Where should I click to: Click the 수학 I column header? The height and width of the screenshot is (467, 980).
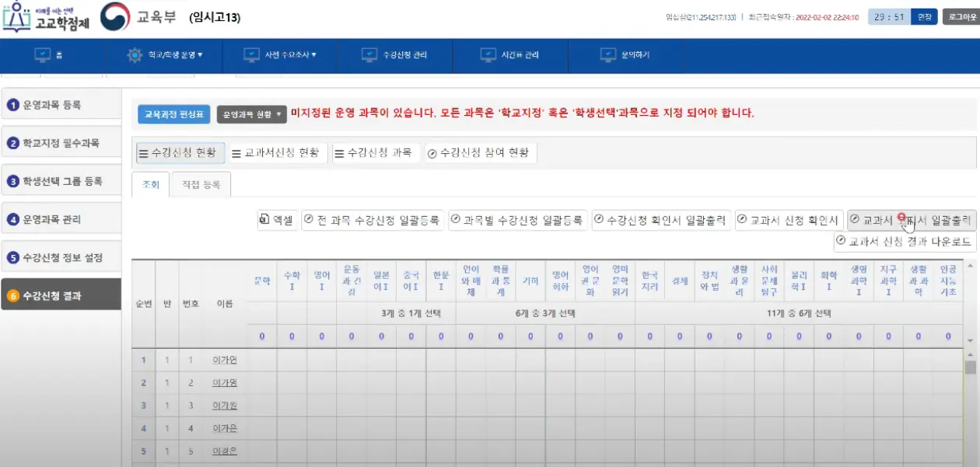click(x=292, y=281)
